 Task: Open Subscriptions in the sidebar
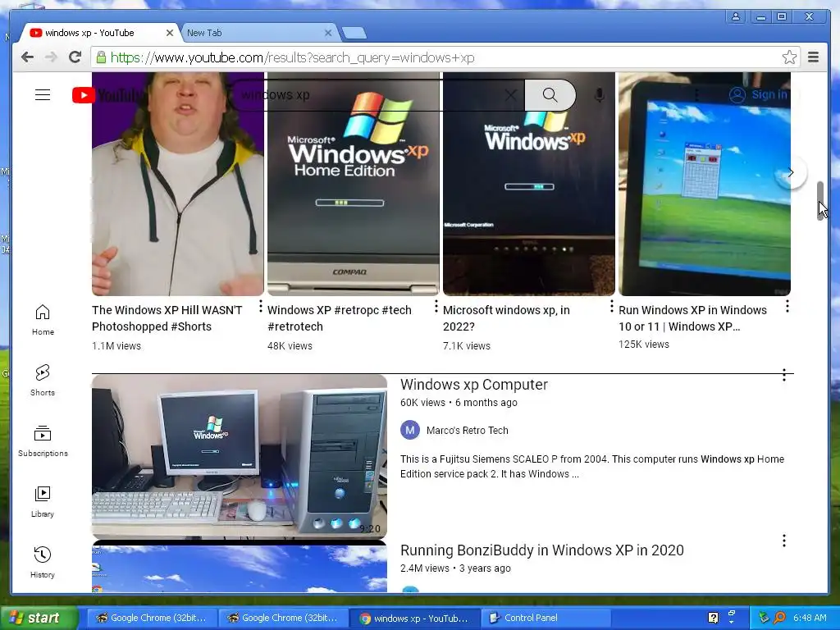click(x=43, y=441)
